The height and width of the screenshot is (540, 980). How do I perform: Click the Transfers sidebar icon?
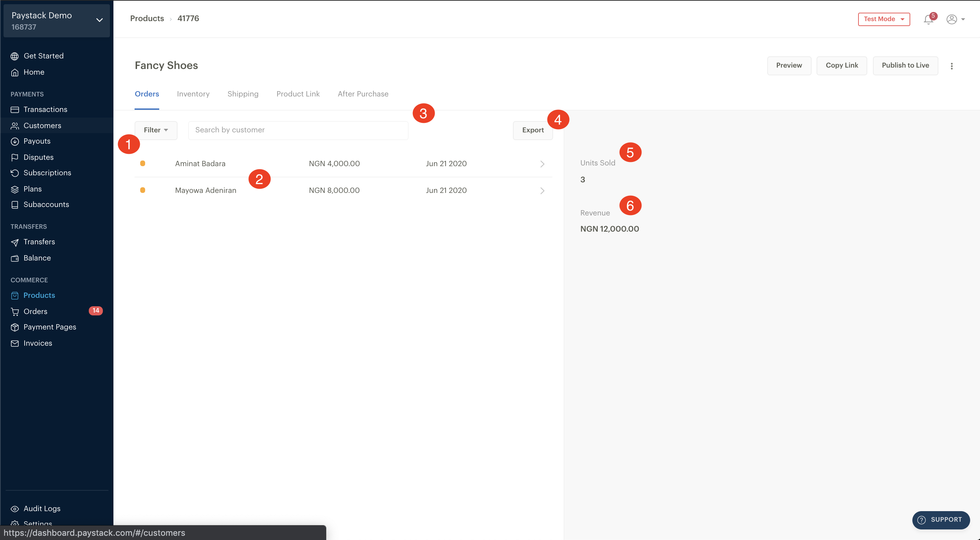click(x=15, y=242)
